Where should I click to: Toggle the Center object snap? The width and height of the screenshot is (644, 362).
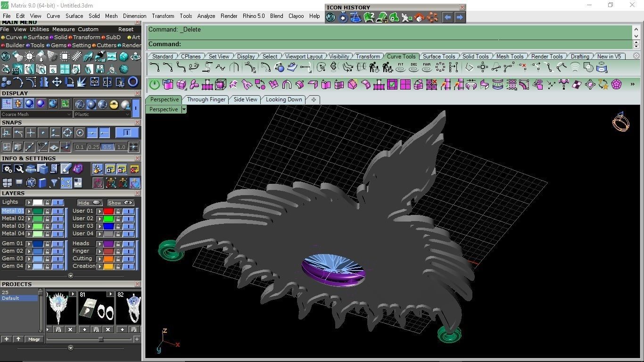click(x=80, y=133)
